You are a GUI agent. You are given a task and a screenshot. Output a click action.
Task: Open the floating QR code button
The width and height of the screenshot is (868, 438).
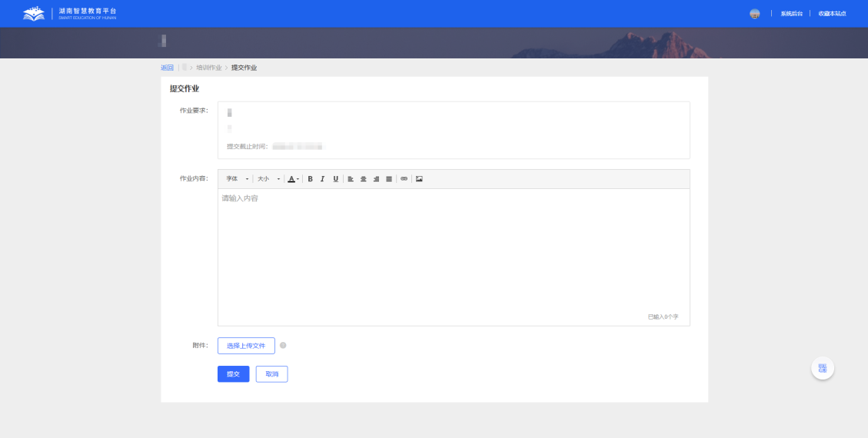[x=823, y=368]
